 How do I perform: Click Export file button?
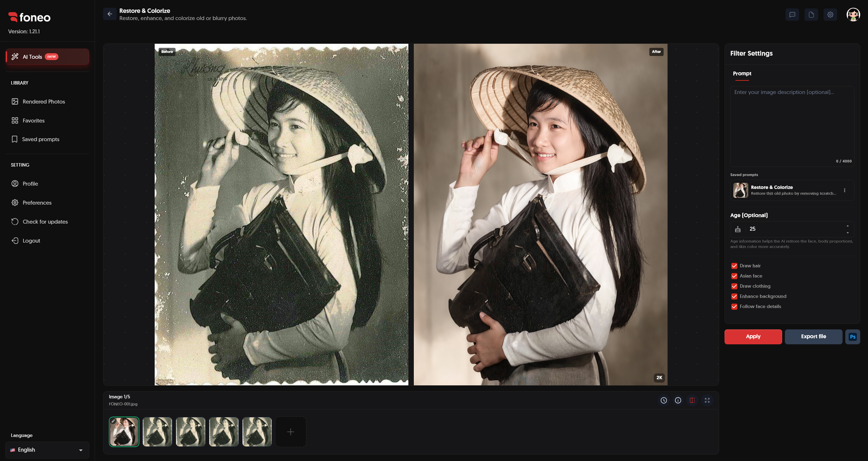click(x=813, y=337)
